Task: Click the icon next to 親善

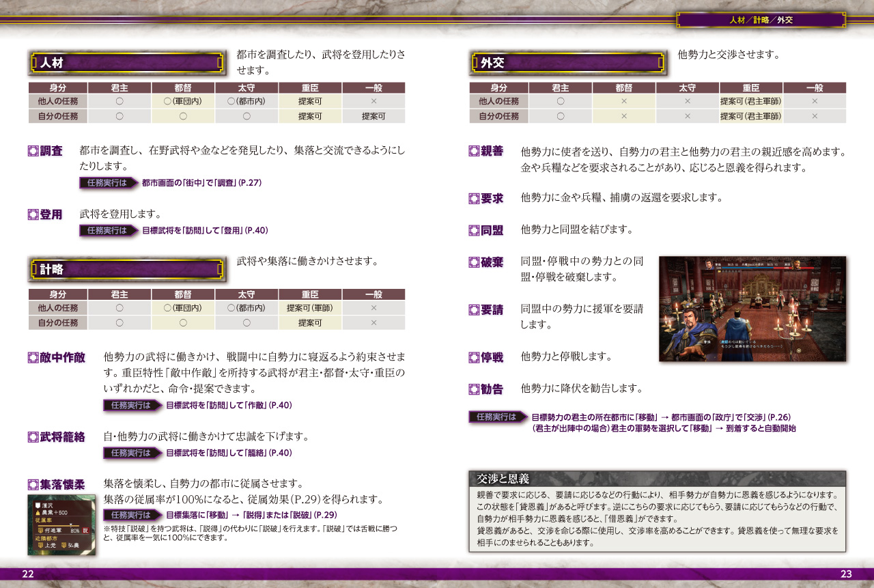Action: 474,151
